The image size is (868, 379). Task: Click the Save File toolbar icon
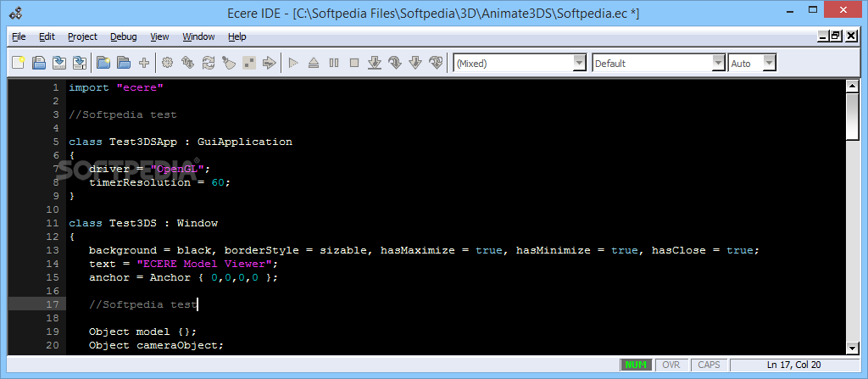tap(59, 63)
